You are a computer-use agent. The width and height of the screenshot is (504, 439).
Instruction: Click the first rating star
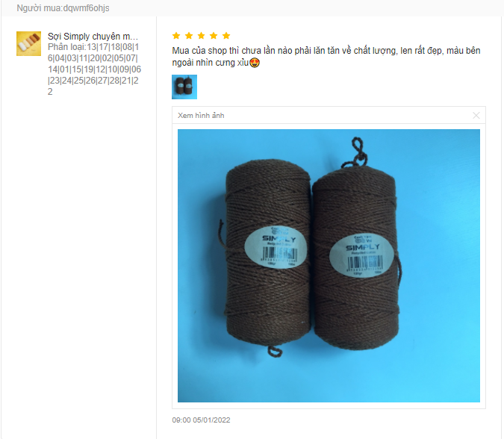[176, 36]
